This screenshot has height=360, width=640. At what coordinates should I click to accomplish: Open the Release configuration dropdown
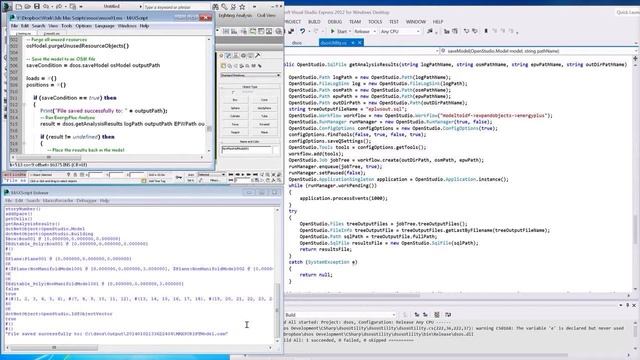pos(365,31)
